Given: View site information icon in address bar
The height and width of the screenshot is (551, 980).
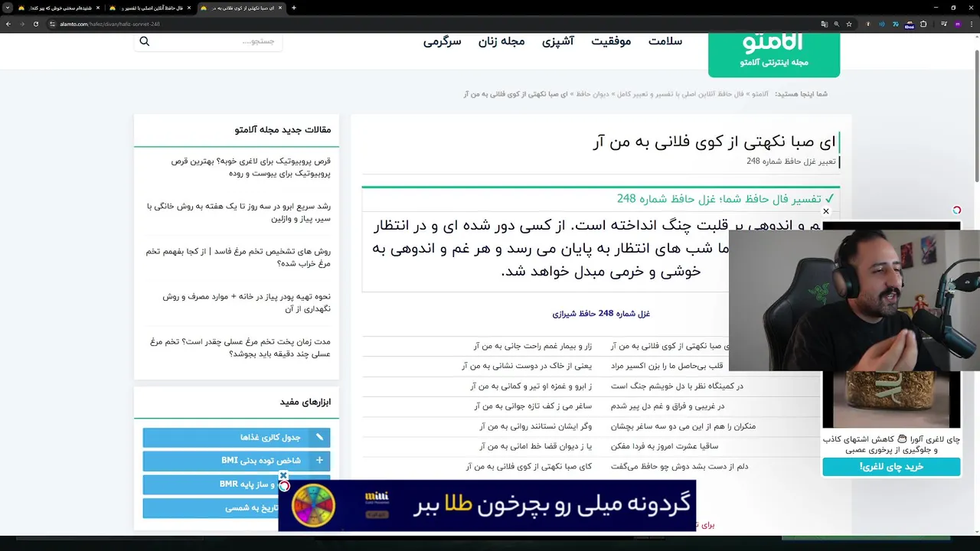Looking at the screenshot, I should [53, 24].
